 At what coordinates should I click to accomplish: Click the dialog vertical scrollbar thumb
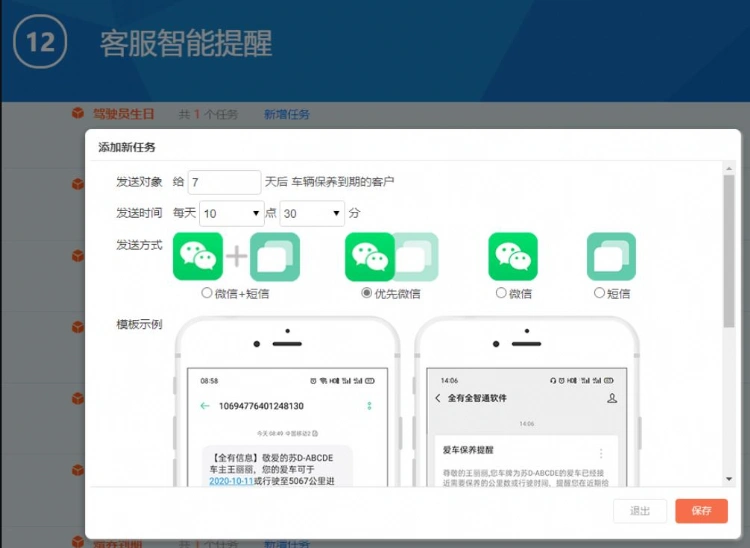pos(729,251)
